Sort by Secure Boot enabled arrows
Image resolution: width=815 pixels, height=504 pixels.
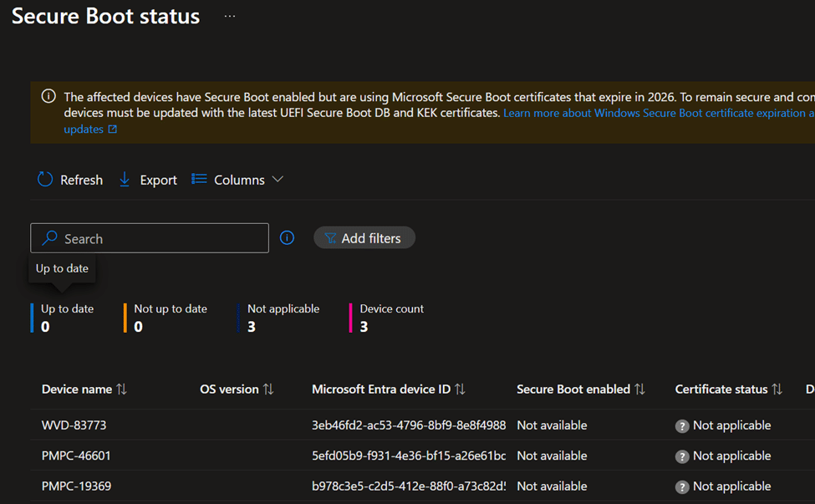click(x=639, y=389)
